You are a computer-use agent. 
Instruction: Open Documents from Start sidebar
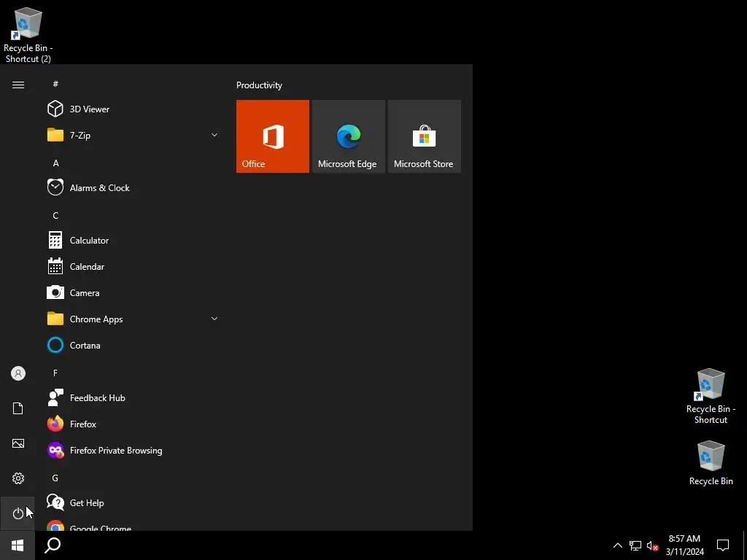pyautogui.click(x=18, y=408)
